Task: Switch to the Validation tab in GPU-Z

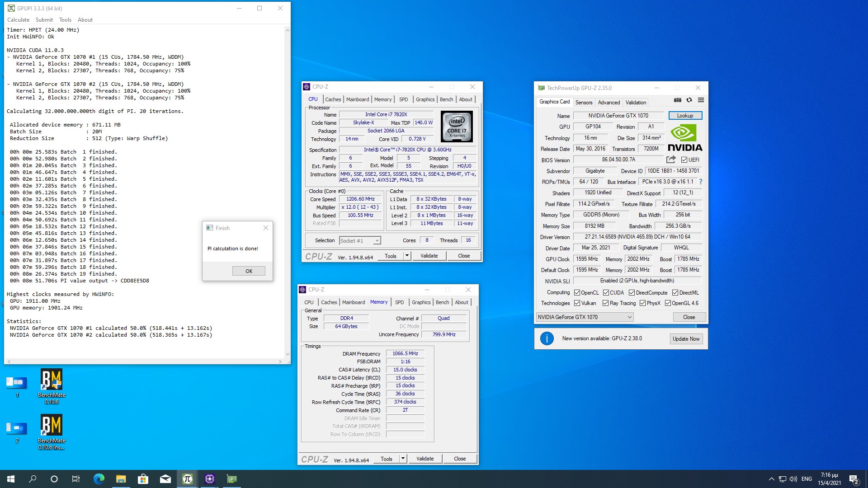Action: pos(636,103)
